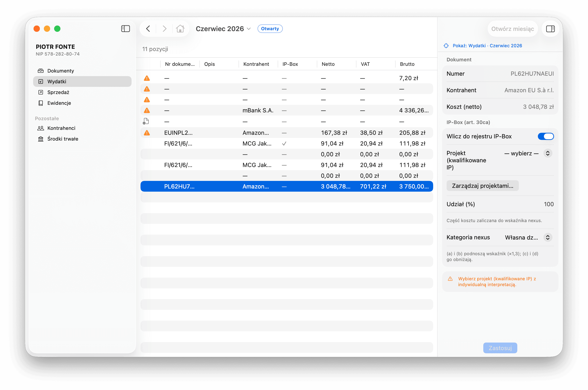Viewport: 588px width, 390px height.
Task: Go forward with the right chevron
Action: pos(164,29)
